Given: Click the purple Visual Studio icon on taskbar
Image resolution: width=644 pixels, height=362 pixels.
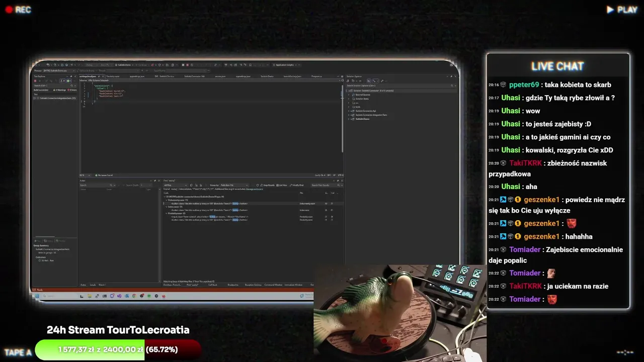Looking at the screenshot, I should click(119, 296).
